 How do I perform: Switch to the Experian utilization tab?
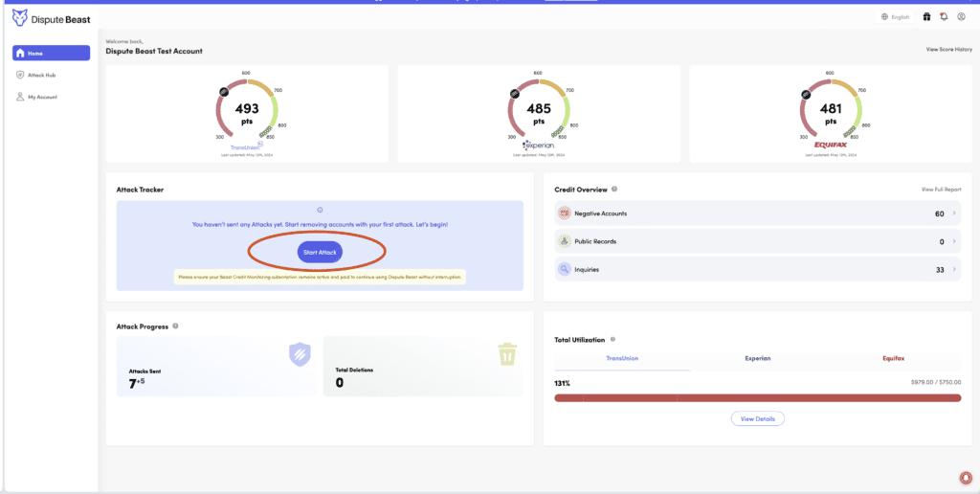pyautogui.click(x=757, y=358)
